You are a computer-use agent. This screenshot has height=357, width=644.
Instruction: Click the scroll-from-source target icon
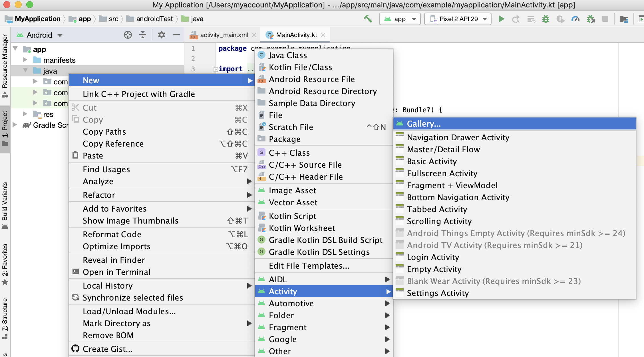click(x=128, y=35)
